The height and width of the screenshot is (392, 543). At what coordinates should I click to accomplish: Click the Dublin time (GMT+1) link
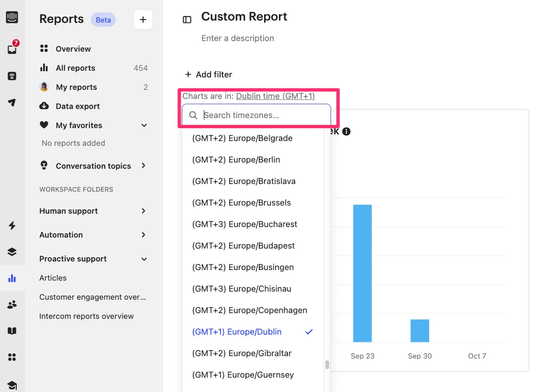click(275, 96)
